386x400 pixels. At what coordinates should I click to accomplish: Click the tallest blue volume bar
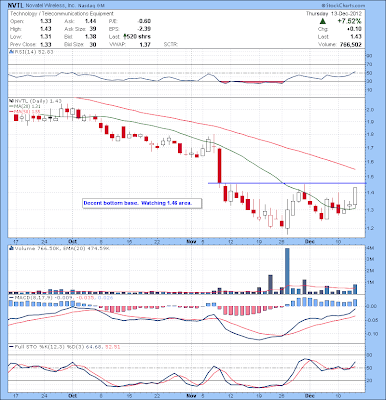point(287,271)
